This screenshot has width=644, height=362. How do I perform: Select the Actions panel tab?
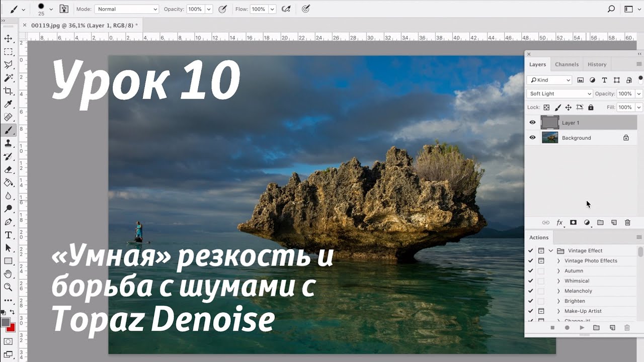pyautogui.click(x=538, y=237)
